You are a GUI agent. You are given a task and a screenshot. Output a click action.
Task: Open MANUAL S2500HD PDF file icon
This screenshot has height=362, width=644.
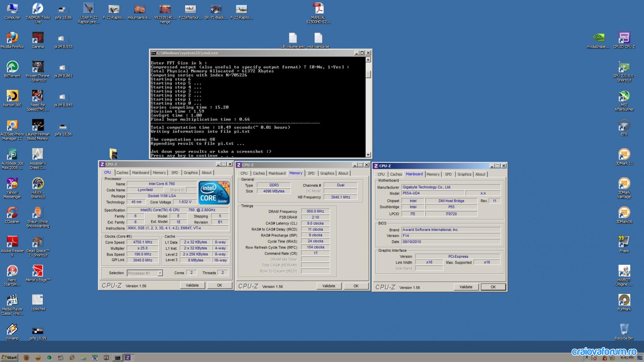pyautogui.click(x=318, y=13)
